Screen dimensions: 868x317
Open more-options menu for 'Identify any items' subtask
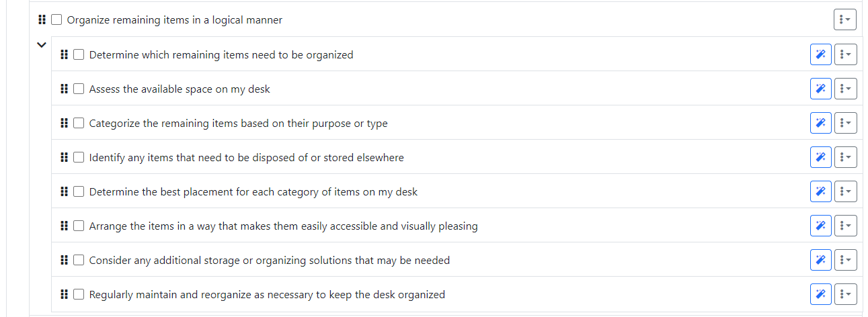845,157
